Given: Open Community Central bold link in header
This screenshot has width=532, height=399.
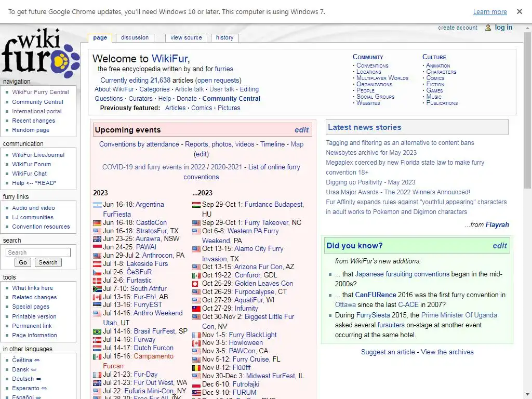Looking at the screenshot, I should click(x=231, y=99).
